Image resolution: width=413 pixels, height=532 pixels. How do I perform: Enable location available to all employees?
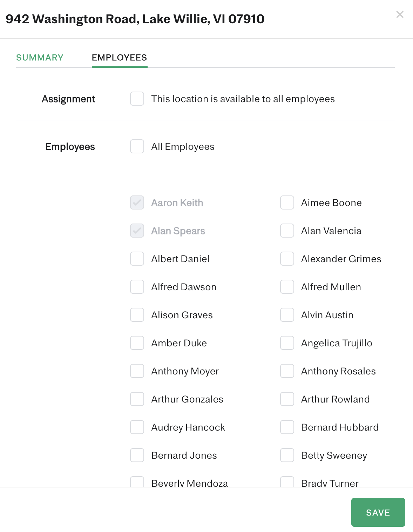coord(137,99)
